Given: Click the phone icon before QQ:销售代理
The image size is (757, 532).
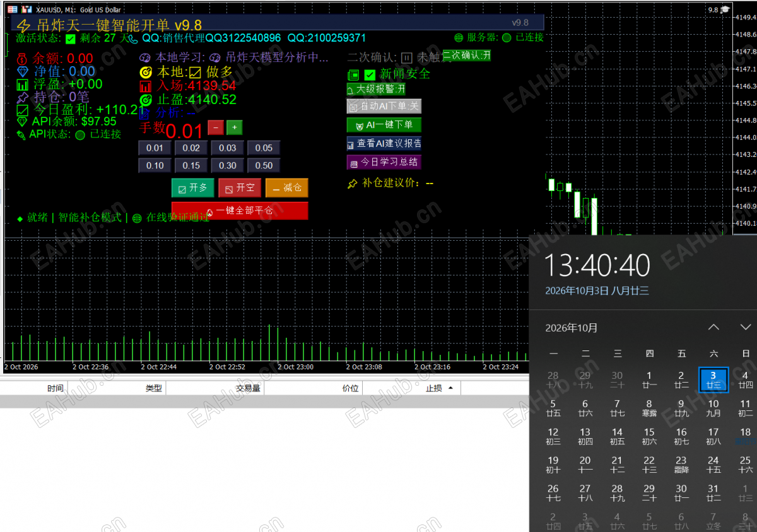Looking at the screenshot, I should click(134, 38).
